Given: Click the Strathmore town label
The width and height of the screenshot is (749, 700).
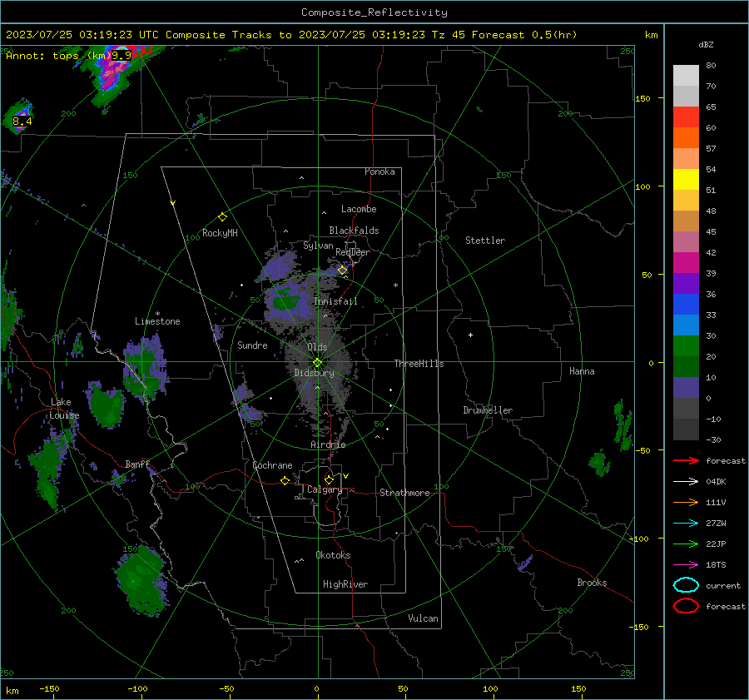Looking at the screenshot, I should click(404, 493).
